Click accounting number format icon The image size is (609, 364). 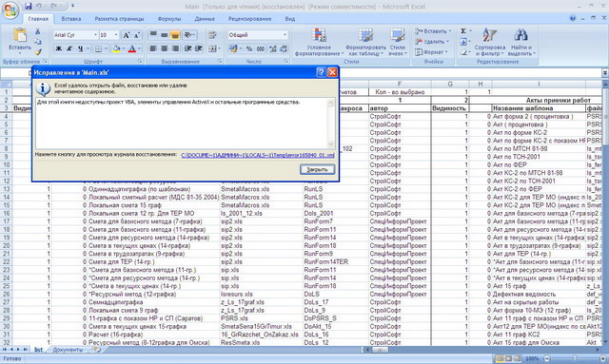coord(233,48)
